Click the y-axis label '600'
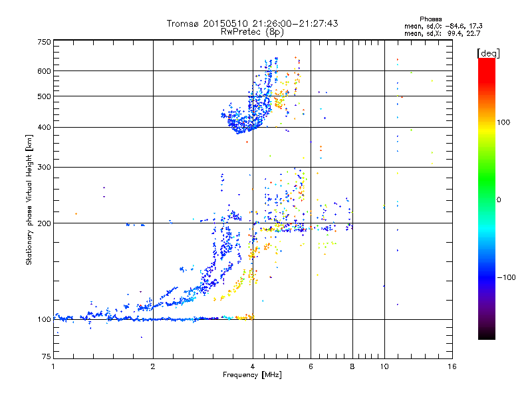 [x=45, y=71]
